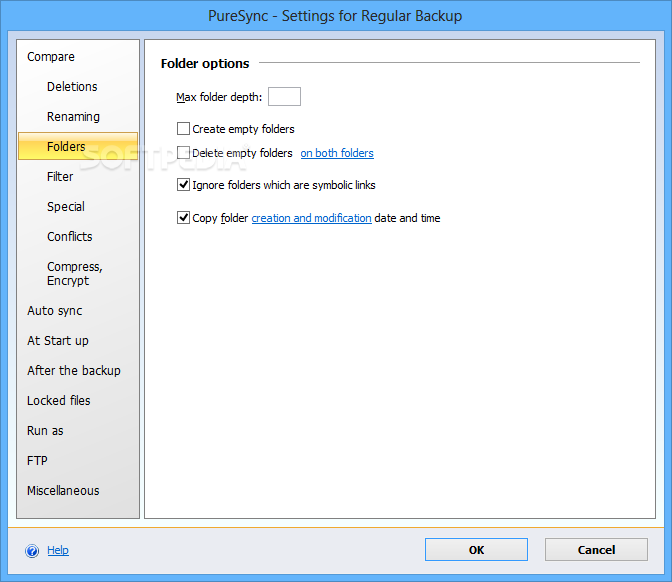The image size is (672, 582).
Task: Uncheck Copy folder date and time option
Action: (183, 218)
